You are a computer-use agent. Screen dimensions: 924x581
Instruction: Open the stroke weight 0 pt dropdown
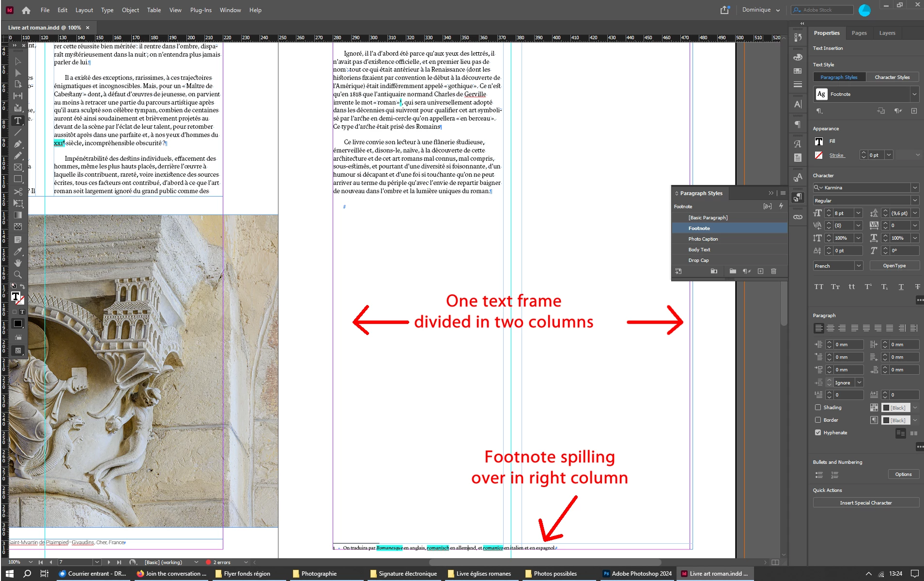click(x=889, y=155)
